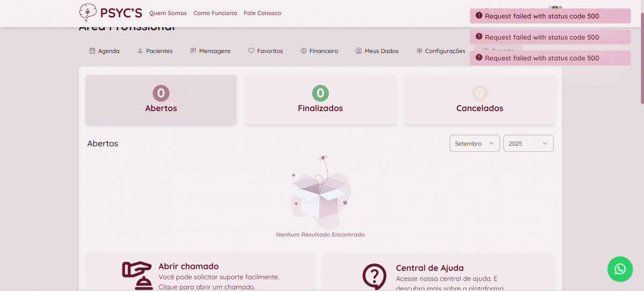Click the Pacientes person icon

pos(141,51)
